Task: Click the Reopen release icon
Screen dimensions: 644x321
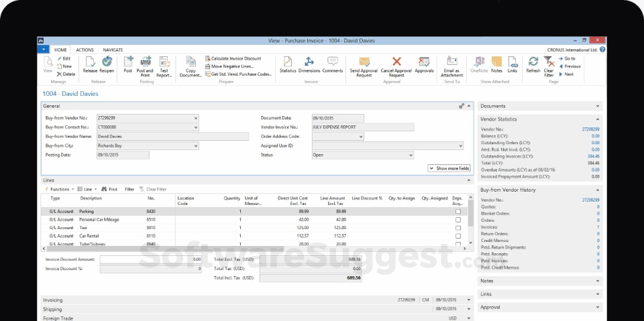Action: coord(107,63)
